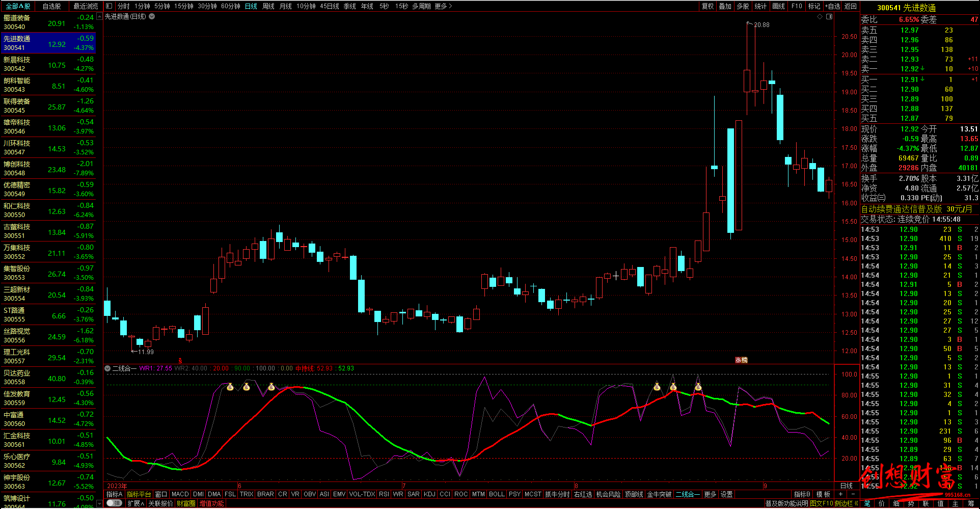
Task: Add stock via +自选 button
Action: (832, 6)
